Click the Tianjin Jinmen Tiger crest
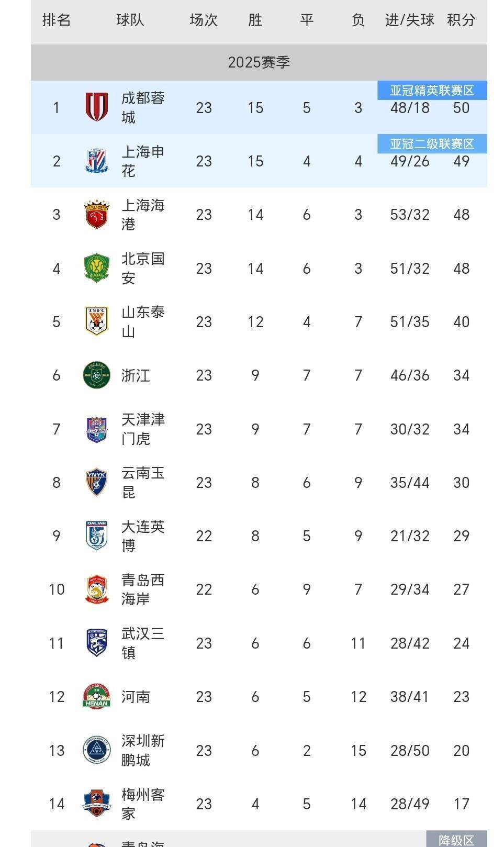Screen dimensions: 504x847 coord(97,429)
